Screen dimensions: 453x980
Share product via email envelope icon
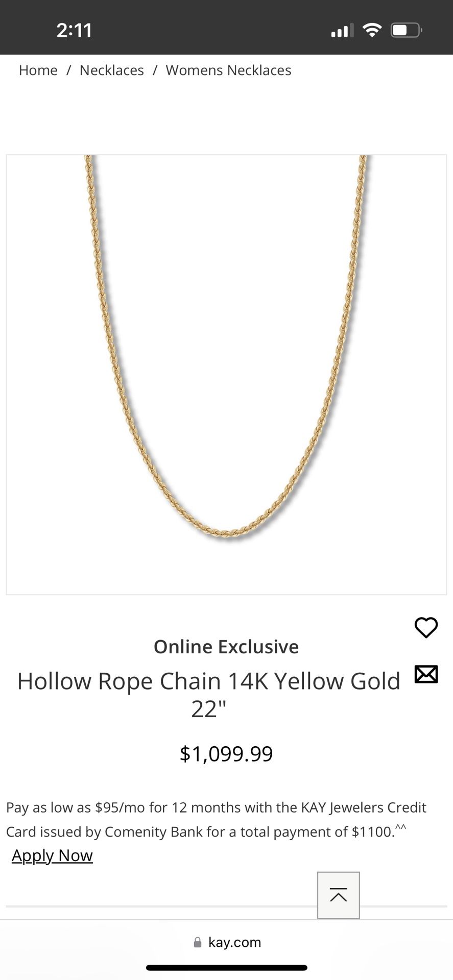426,674
